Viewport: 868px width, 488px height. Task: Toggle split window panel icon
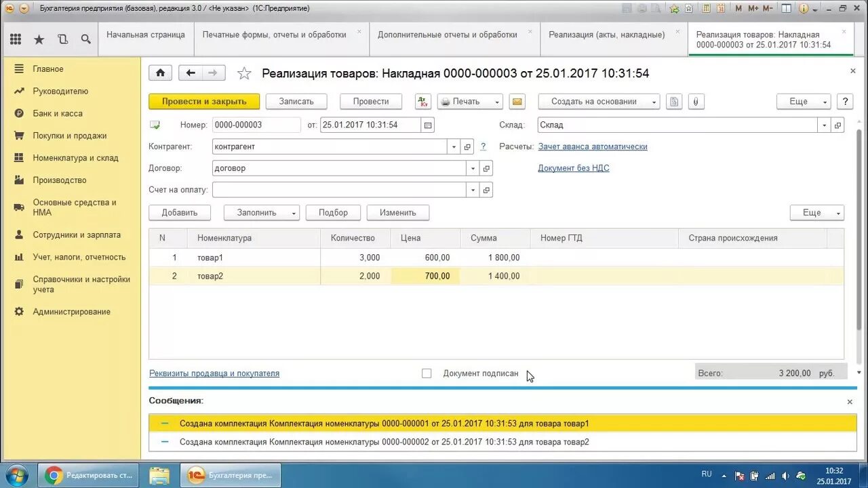pos(785,8)
